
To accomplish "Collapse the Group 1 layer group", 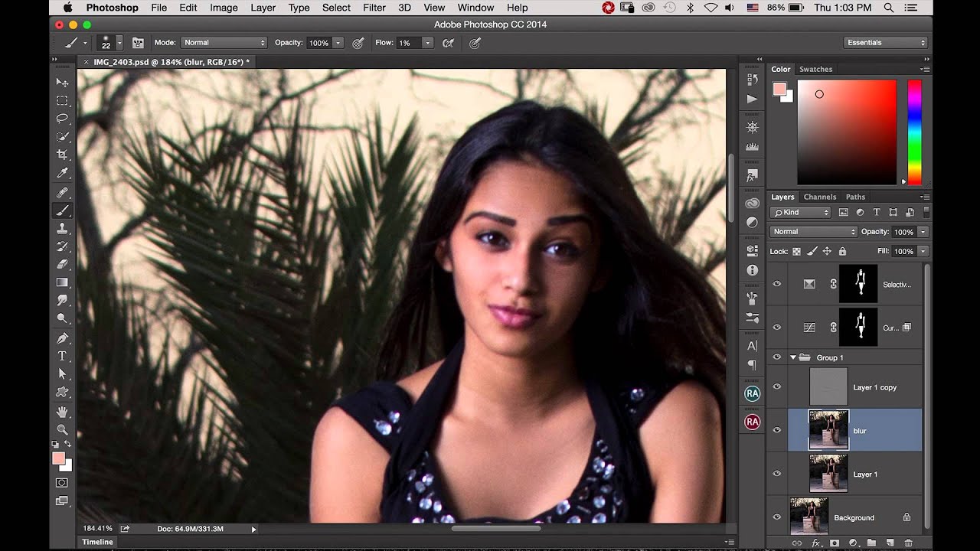I will pyautogui.click(x=793, y=357).
